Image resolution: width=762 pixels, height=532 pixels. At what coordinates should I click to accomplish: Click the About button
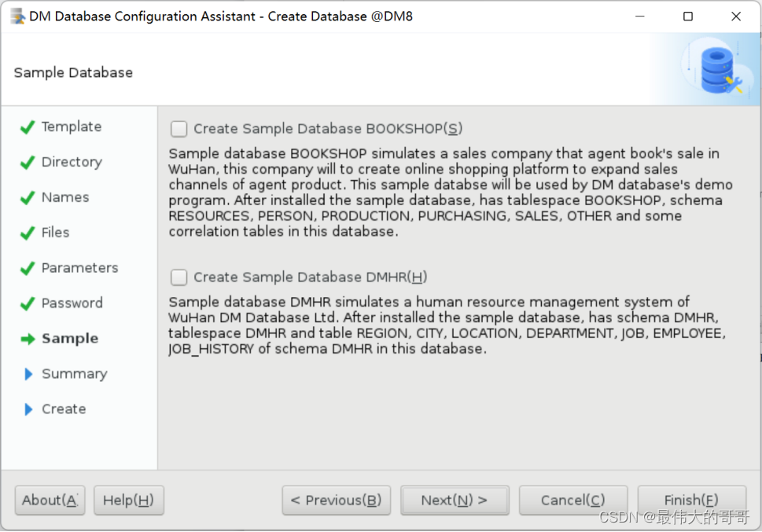click(50, 500)
